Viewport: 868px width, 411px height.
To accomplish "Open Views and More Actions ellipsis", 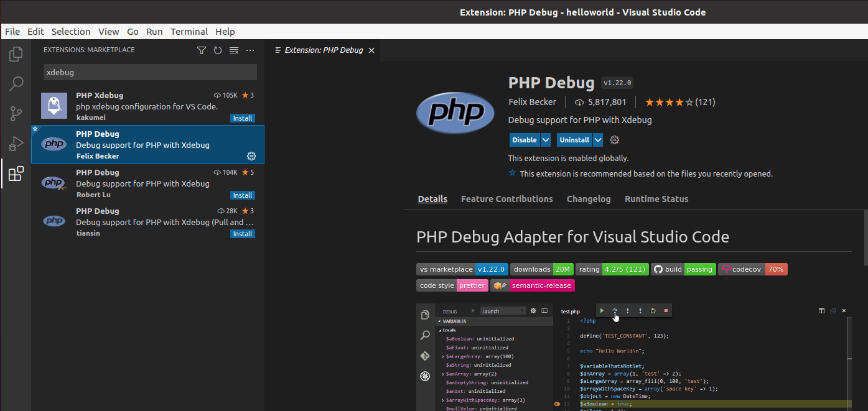I will [250, 50].
